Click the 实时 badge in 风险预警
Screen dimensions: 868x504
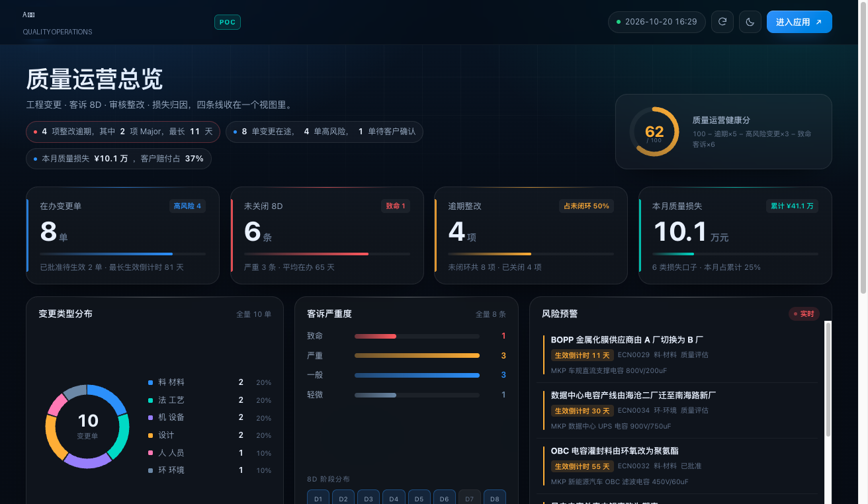[x=804, y=314]
